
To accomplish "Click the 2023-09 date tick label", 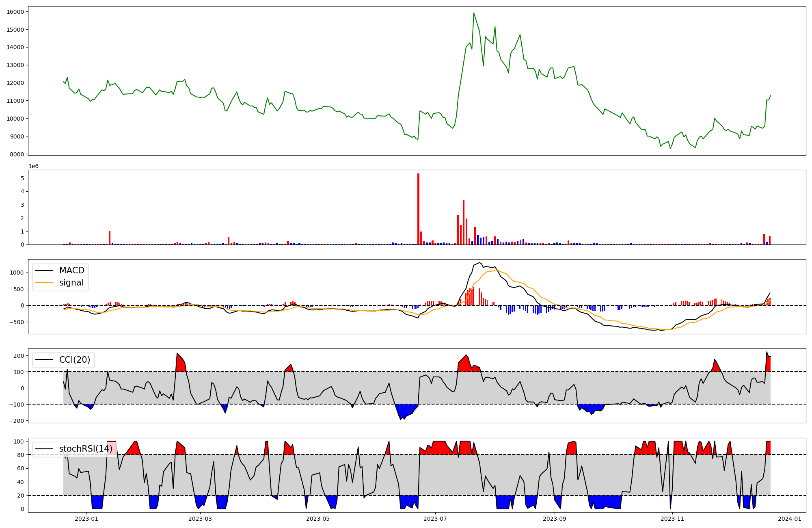I will (554, 519).
